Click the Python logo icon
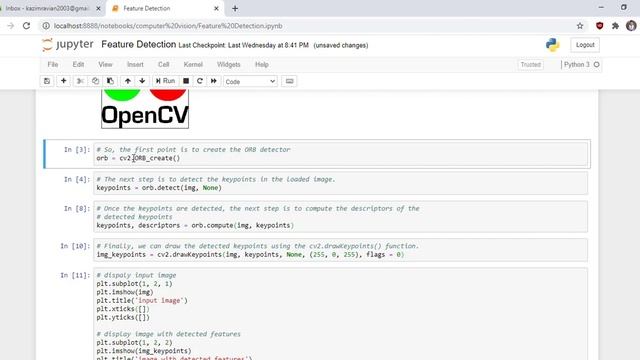Image resolution: width=640 pixels, height=360 pixels. pos(553,45)
